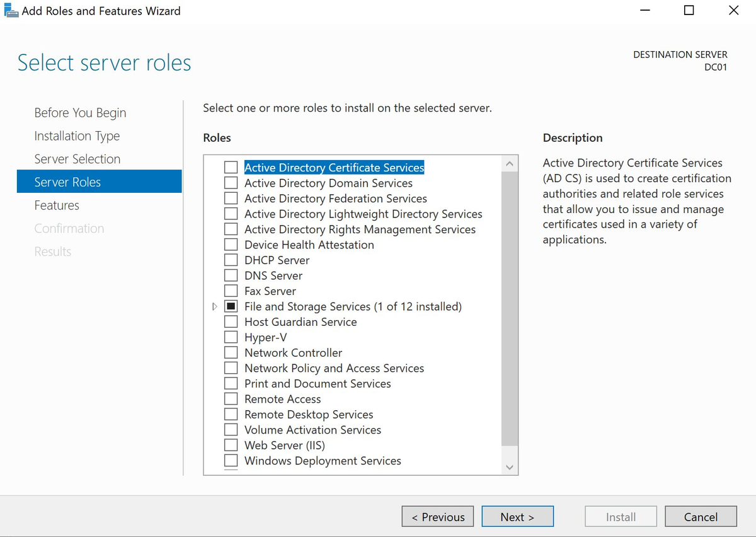Open the Features step
756x537 pixels.
tap(57, 205)
